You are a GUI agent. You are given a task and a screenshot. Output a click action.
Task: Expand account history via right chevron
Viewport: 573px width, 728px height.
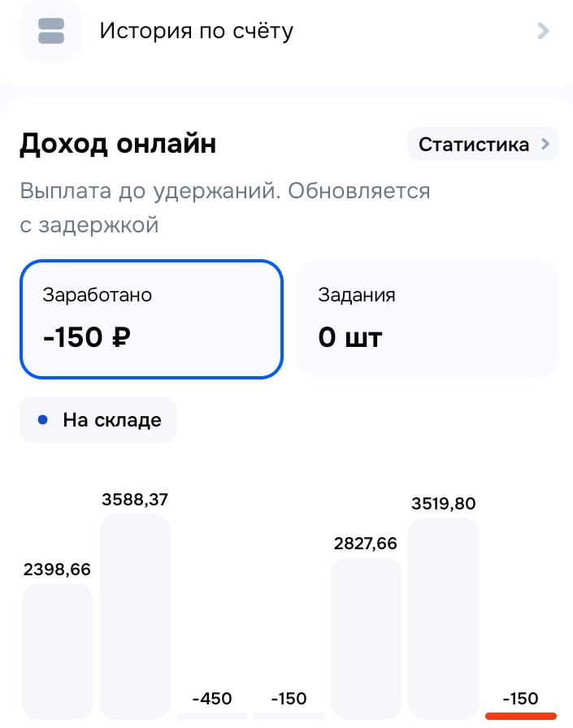(x=544, y=32)
